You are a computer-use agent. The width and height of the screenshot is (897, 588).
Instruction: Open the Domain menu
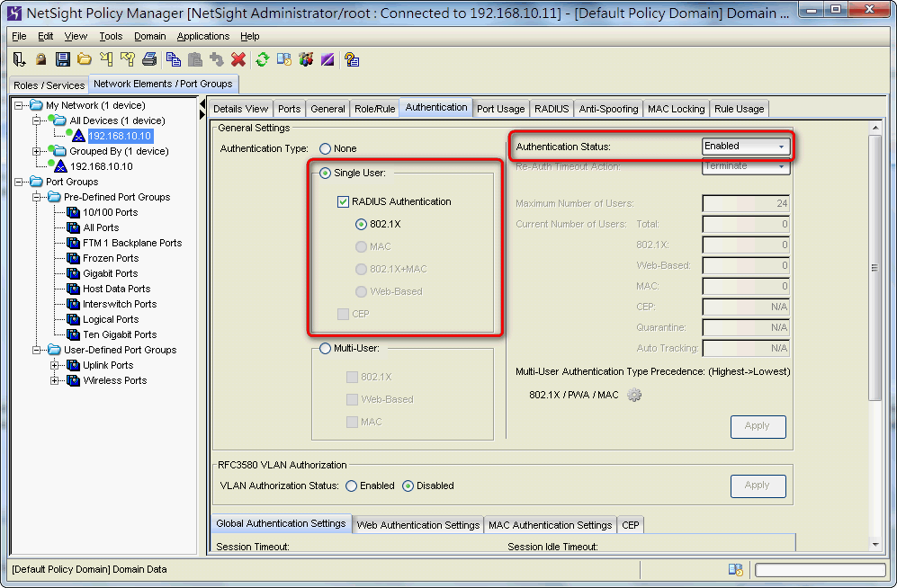[150, 36]
